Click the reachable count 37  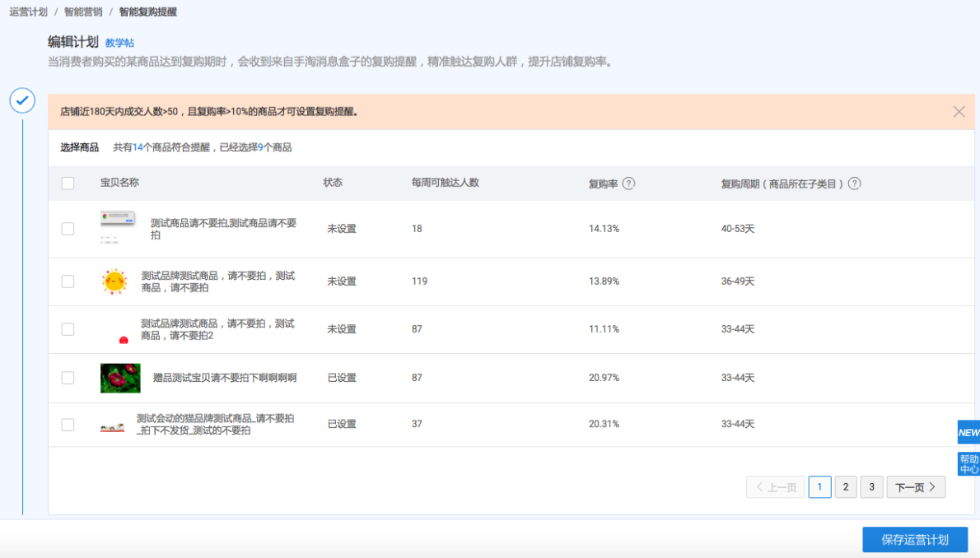point(417,424)
